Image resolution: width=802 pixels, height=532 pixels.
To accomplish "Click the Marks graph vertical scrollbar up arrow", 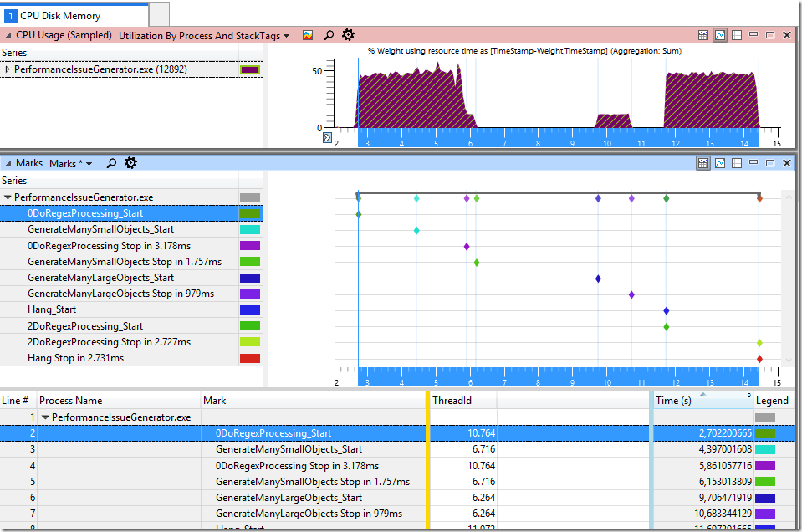I will (x=788, y=197).
